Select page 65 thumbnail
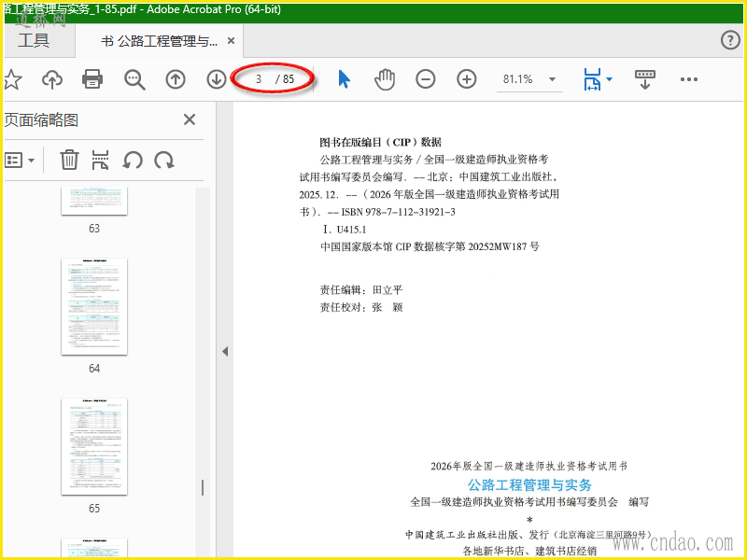747x560 pixels. coord(94,447)
